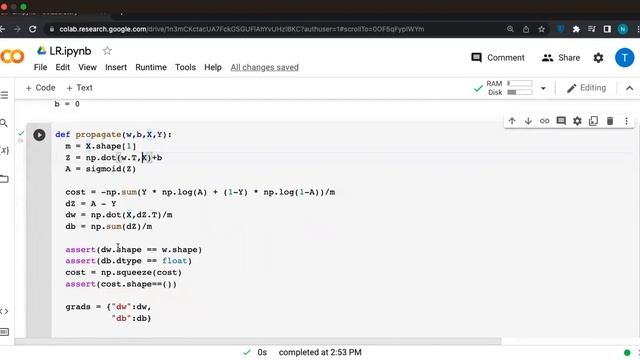Image resolution: width=640 pixels, height=360 pixels.
Task: Bookmark this page with star icon
Action: pyautogui.click(x=541, y=29)
